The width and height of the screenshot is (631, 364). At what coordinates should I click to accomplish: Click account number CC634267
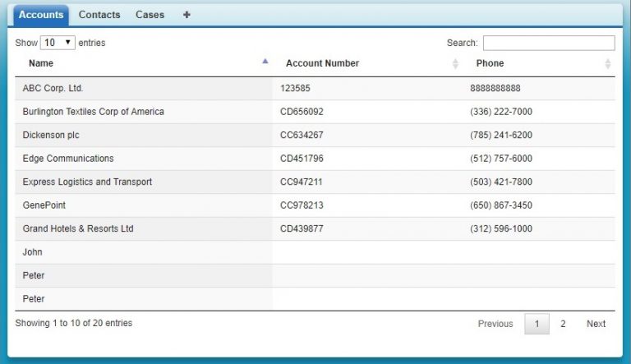click(x=302, y=135)
